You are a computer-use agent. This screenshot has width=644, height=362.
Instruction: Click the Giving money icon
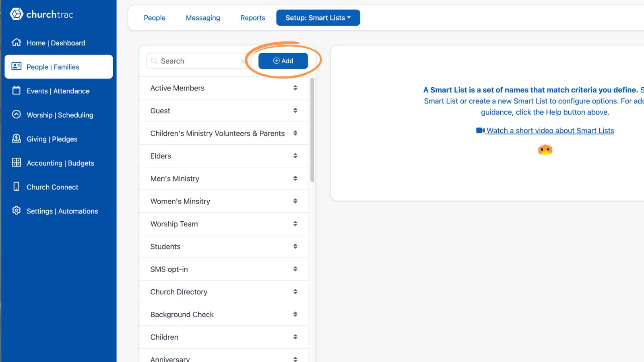click(17, 138)
